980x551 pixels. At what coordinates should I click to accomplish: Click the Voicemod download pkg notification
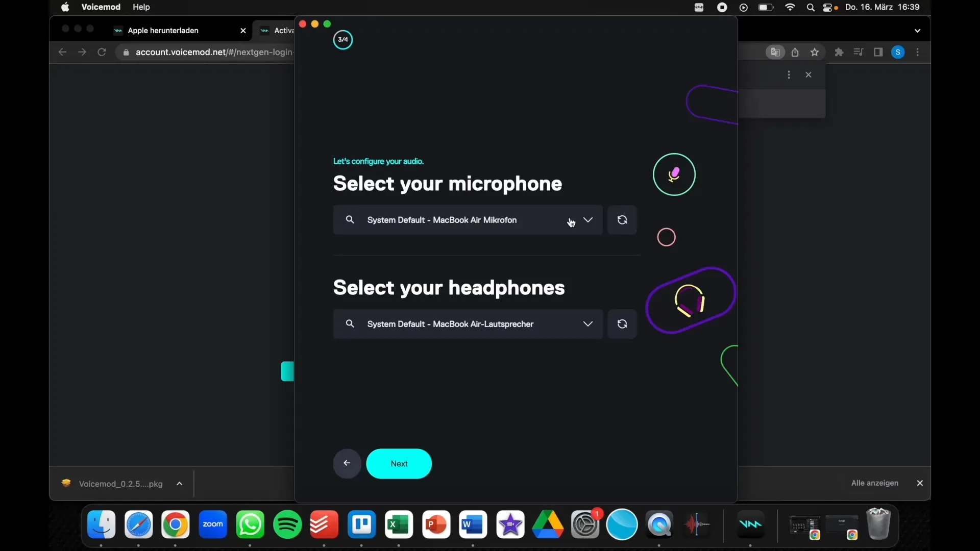[x=120, y=483]
